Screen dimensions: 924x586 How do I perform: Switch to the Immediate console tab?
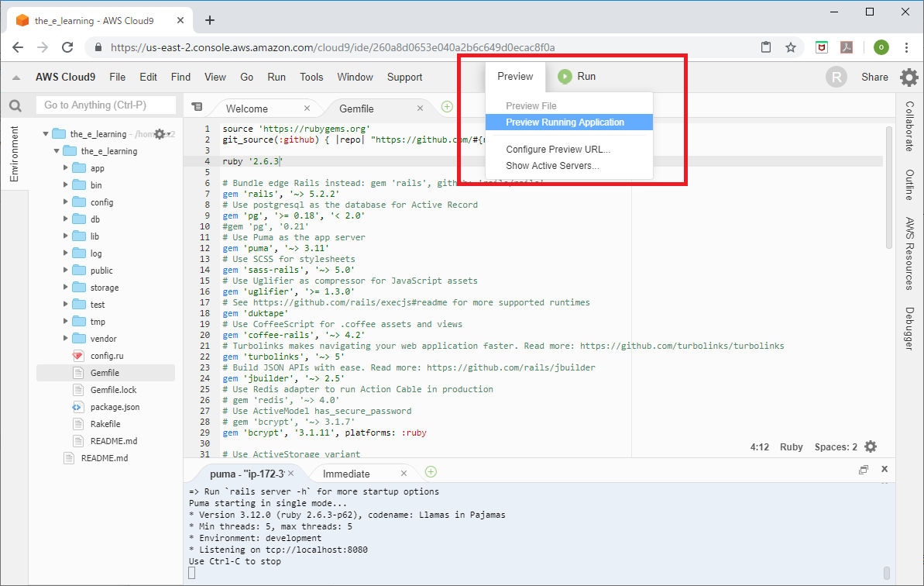click(x=346, y=474)
